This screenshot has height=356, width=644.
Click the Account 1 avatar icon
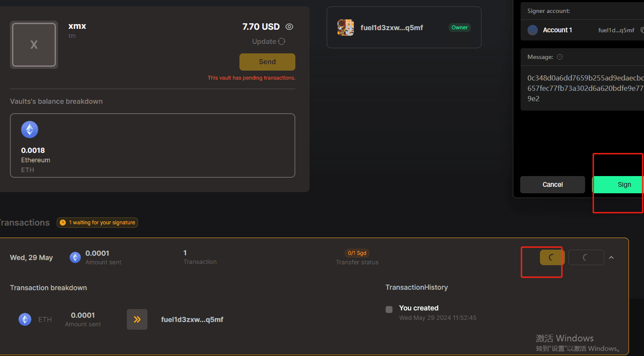533,30
